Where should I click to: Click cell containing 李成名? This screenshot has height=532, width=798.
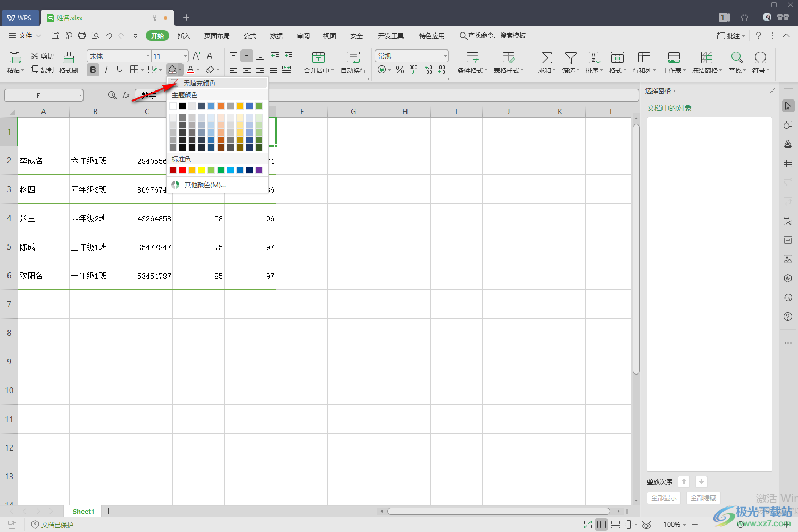[44, 161]
